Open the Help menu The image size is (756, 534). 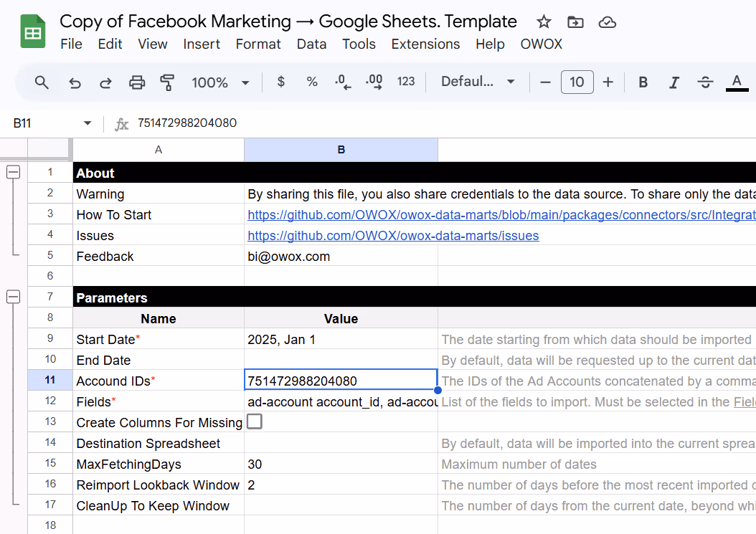pyautogui.click(x=490, y=44)
